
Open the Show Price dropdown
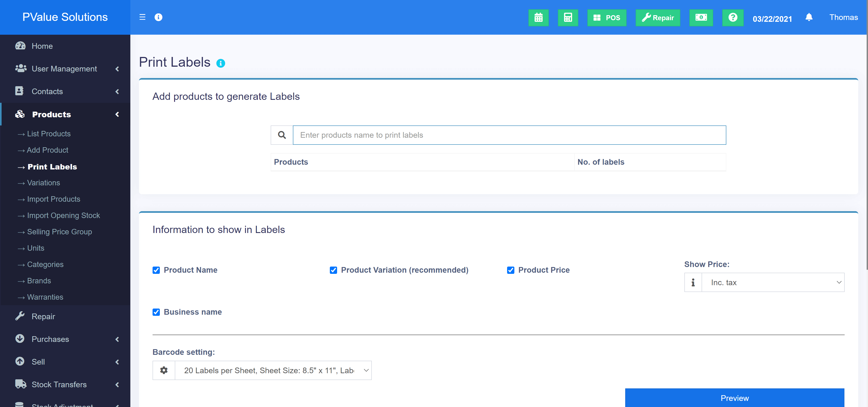(773, 283)
